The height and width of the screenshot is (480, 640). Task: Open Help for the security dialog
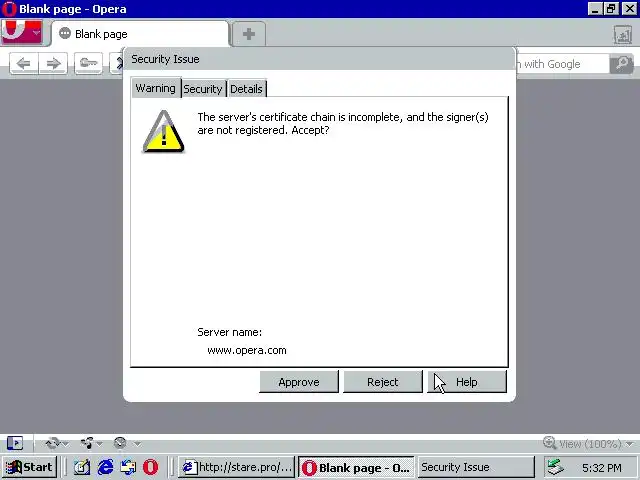coord(467,382)
